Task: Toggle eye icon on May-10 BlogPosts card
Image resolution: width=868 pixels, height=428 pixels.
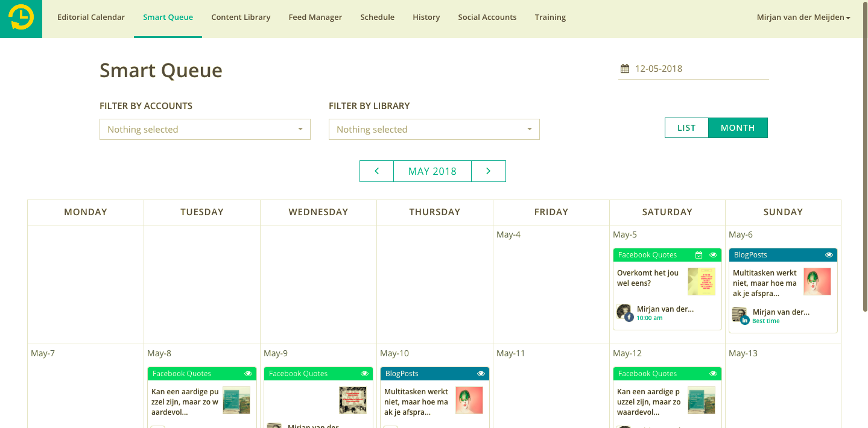Action: [x=481, y=374]
